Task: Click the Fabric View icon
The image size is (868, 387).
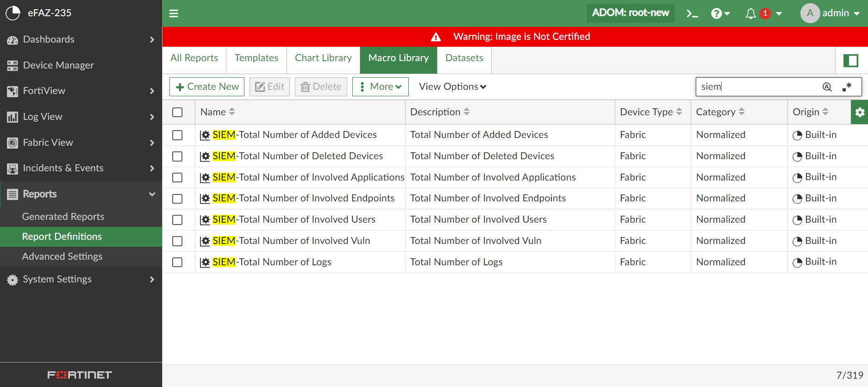Action: [x=12, y=143]
